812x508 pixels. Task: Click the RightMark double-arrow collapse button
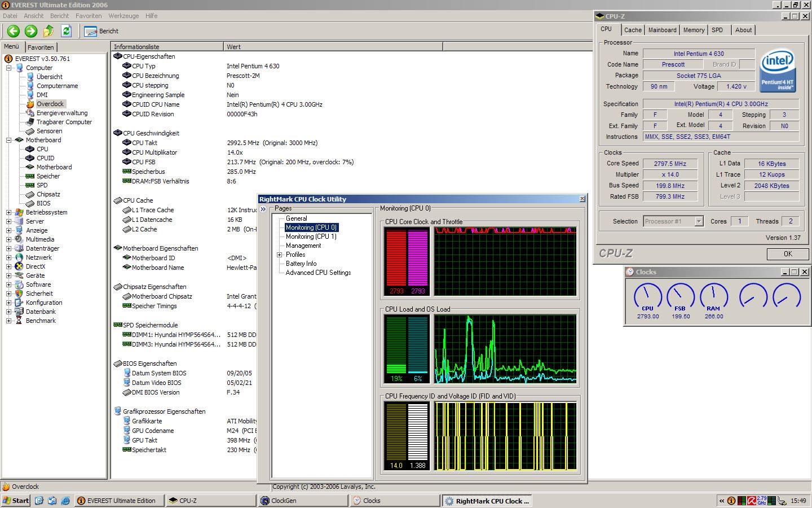[x=263, y=209]
